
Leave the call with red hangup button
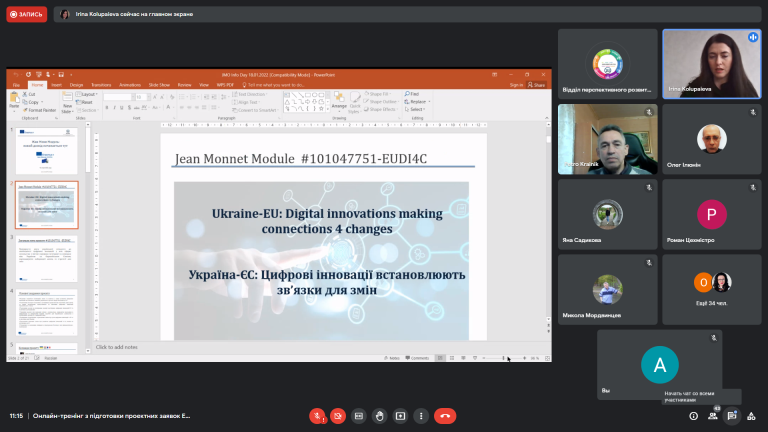tap(445, 416)
